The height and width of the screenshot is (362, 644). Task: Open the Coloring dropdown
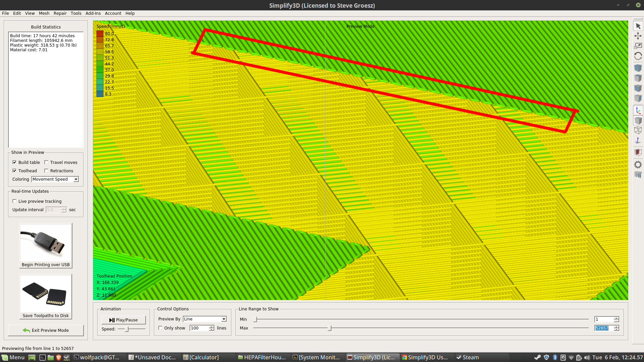tap(55, 179)
